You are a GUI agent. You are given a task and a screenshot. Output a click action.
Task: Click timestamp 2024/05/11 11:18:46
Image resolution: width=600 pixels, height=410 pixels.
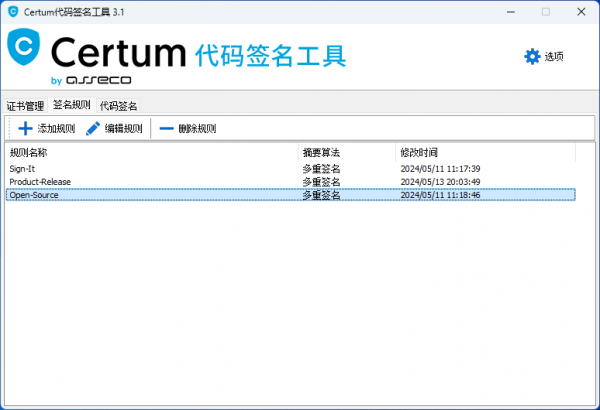click(440, 195)
